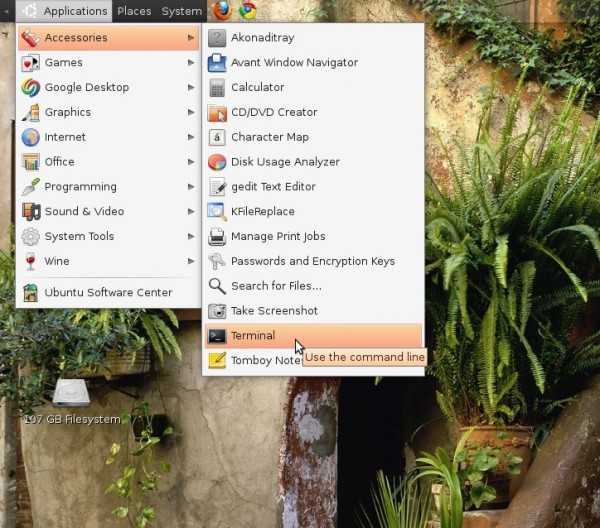Click the Akonaditray question mark icon
This screenshot has width=600, height=528.
point(217,38)
